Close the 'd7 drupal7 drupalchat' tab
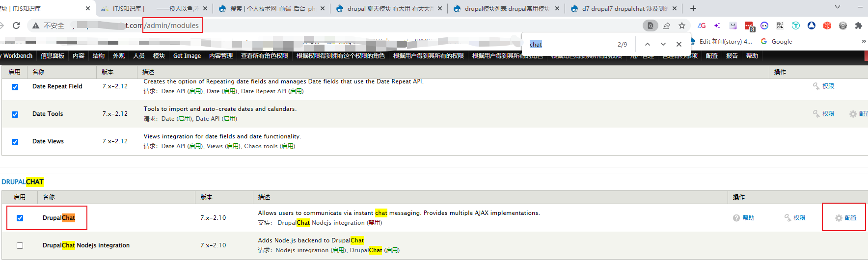Screen dimensions: 868x264 tap(675, 8)
